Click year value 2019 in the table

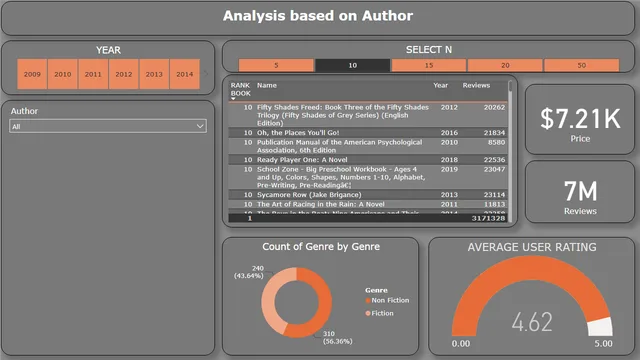point(449,169)
